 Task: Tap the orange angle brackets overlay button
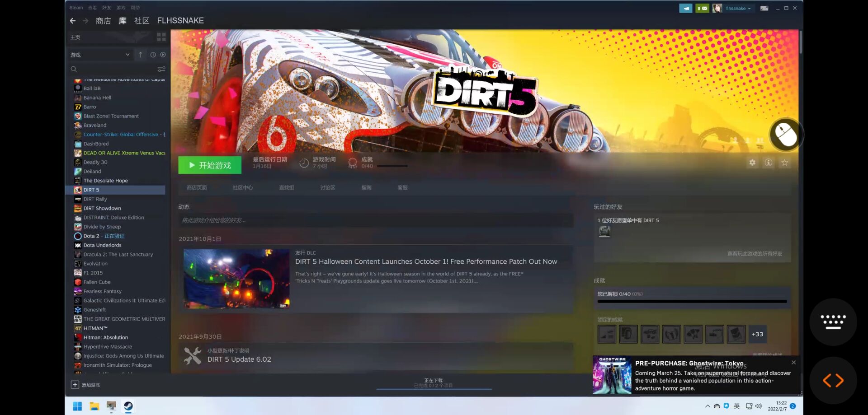pos(833,380)
